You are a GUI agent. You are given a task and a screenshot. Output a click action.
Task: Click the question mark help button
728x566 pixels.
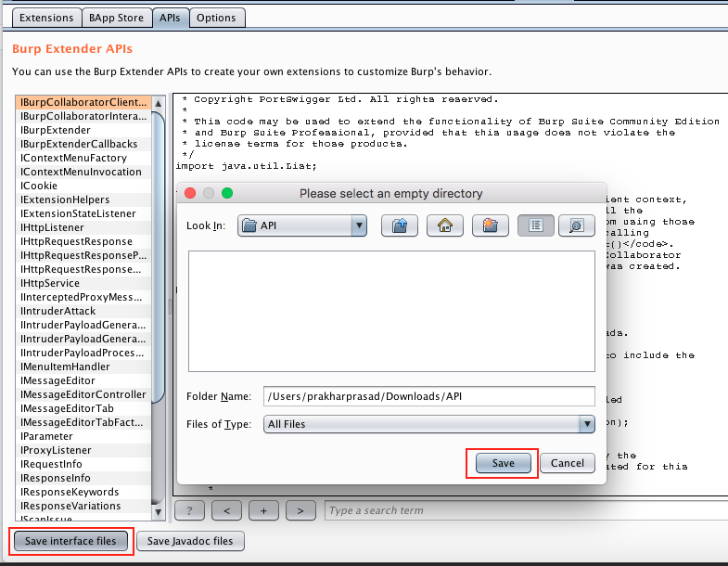click(189, 510)
